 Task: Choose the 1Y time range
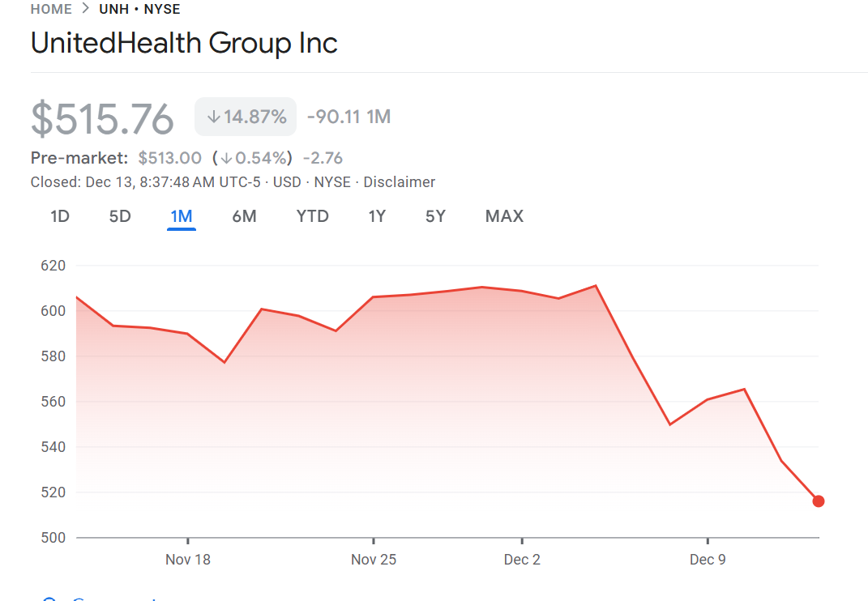pyautogui.click(x=377, y=216)
